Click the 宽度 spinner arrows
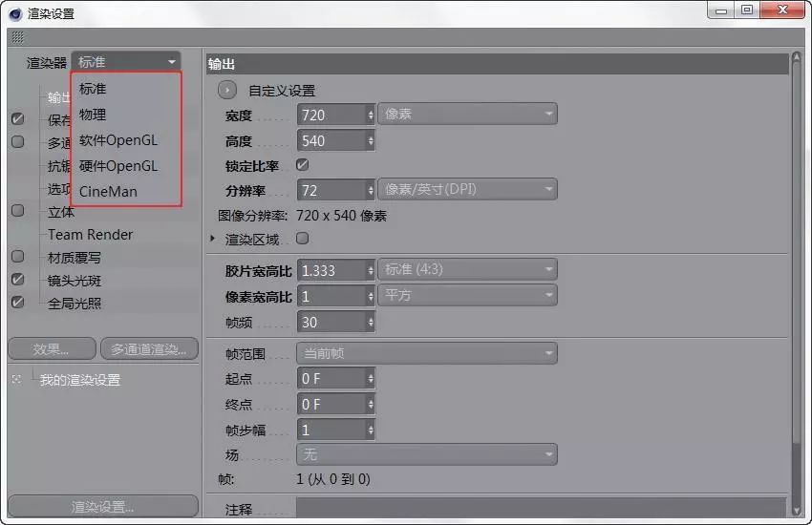The width and height of the screenshot is (812, 525). [371, 115]
